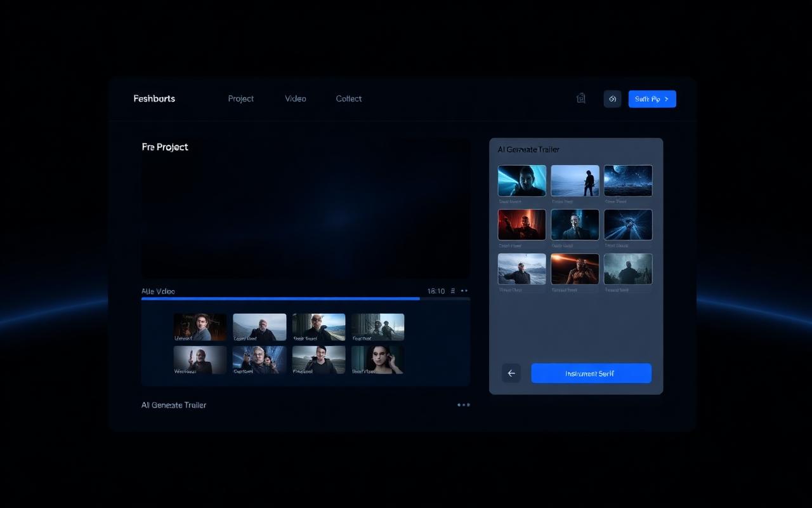The image size is (812, 508).
Task: Choose the trailer style with blue starburst
Action: (x=628, y=225)
